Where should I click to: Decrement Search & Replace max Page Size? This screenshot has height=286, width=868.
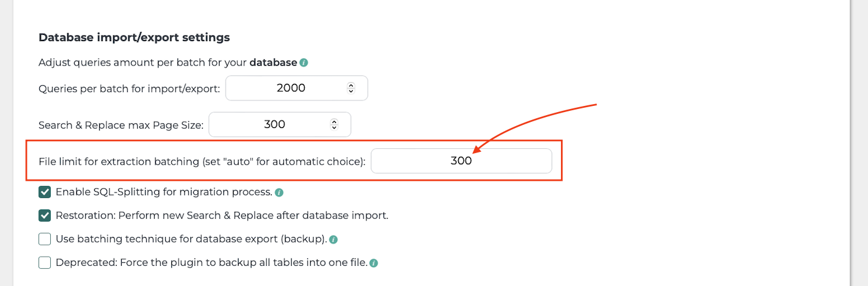334,127
